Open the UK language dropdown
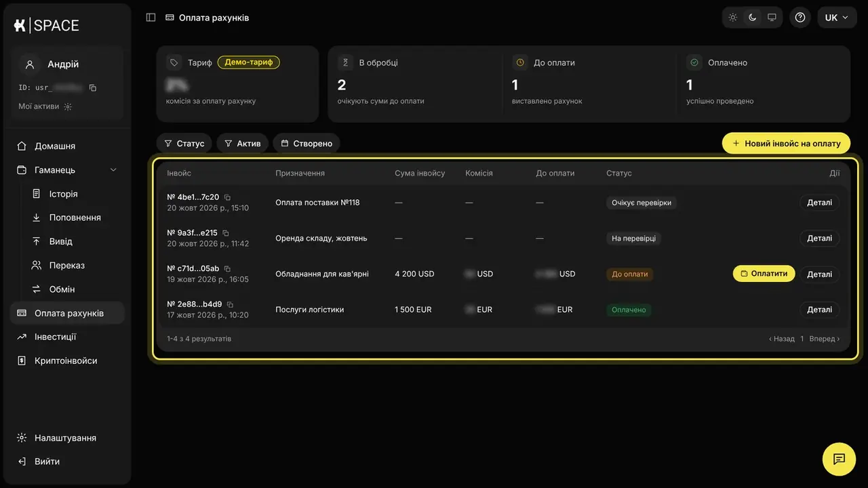The width and height of the screenshot is (868, 488). [x=837, y=18]
